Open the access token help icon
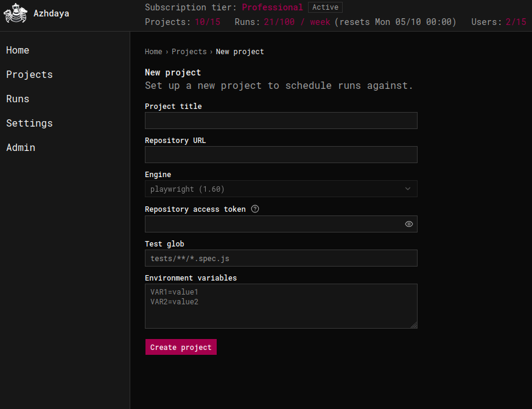Viewport: 532px width, 409px height. 255,209
